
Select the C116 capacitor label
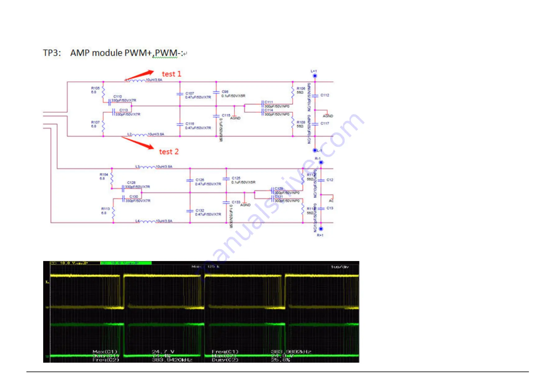190,124
